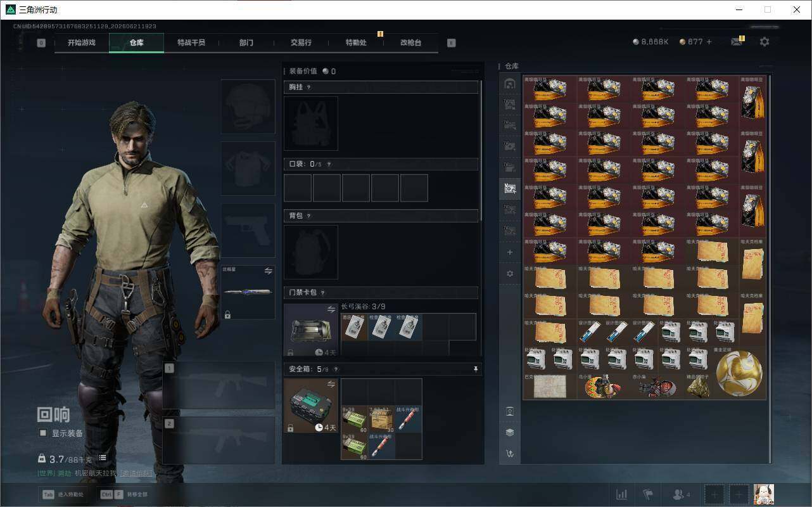812x507 pixels.
Task: Expand the help tip beside 门禁卡包
Action: [323, 293]
